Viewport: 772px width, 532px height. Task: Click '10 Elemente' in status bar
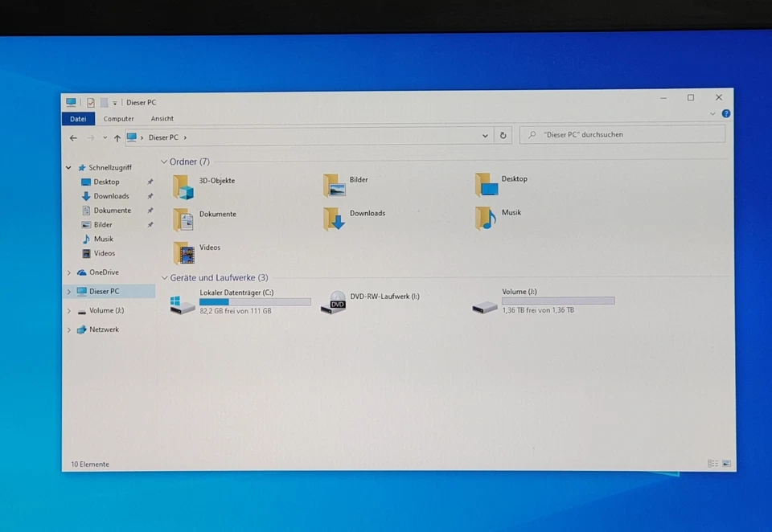click(x=90, y=464)
